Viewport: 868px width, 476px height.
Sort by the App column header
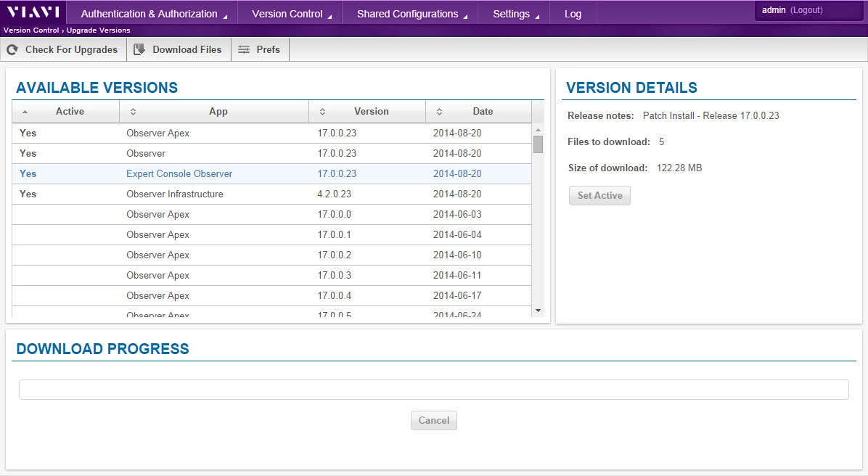pos(214,112)
